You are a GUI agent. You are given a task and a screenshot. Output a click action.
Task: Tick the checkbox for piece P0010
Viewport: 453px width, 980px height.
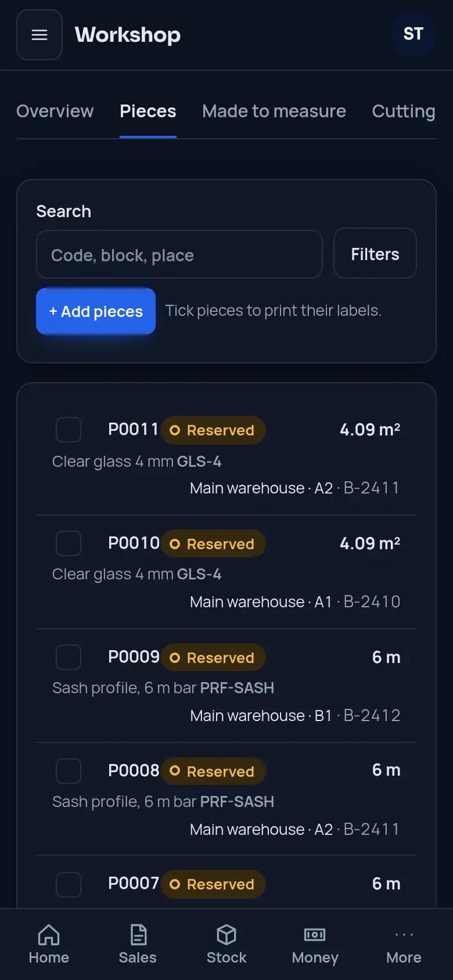click(x=69, y=543)
